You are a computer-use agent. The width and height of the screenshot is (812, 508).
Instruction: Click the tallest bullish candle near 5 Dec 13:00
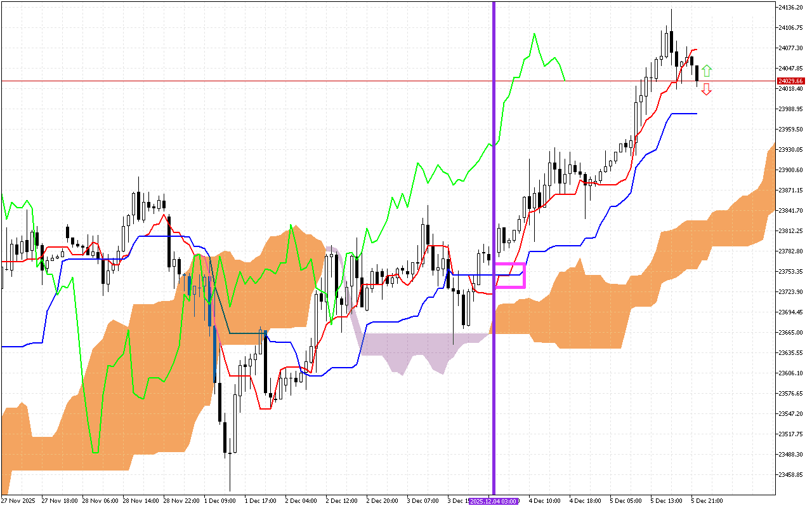click(x=666, y=44)
